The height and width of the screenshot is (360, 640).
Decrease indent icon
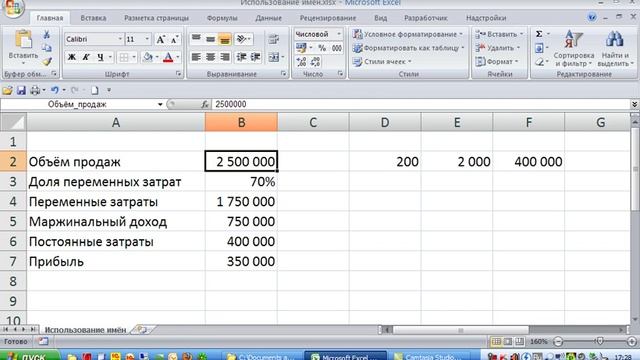point(241,57)
